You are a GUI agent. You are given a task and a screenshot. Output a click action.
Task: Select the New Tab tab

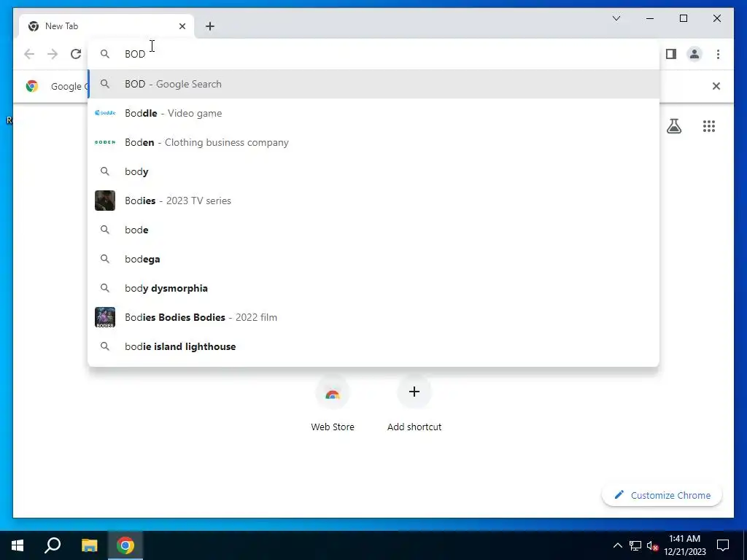[x=106, y=26]
